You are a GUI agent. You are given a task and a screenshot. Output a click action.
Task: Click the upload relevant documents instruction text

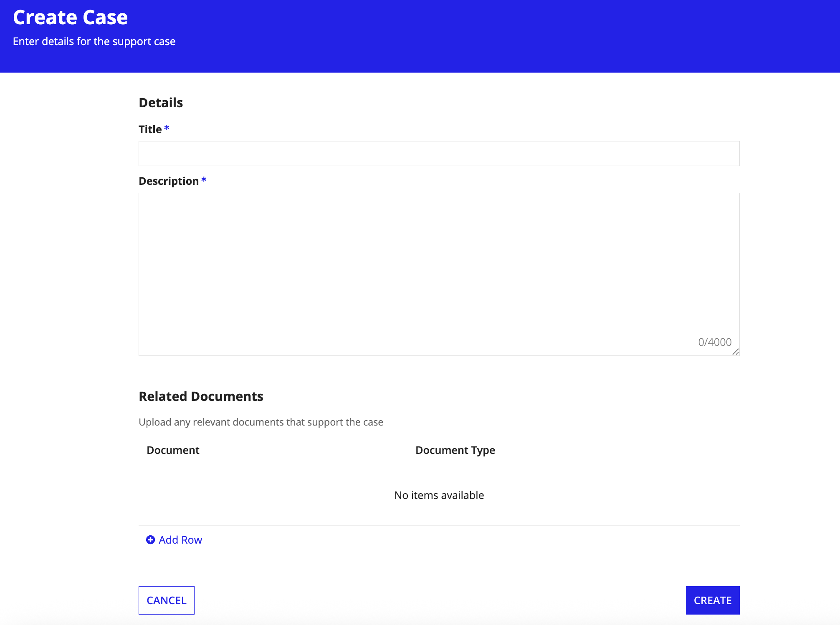click(x=261, y=422)
